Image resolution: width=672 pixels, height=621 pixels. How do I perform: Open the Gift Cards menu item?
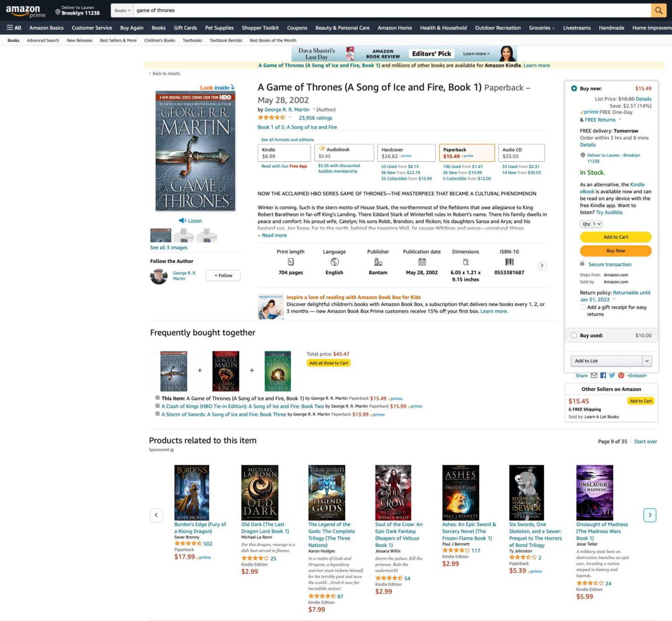(x=185, y=28)
